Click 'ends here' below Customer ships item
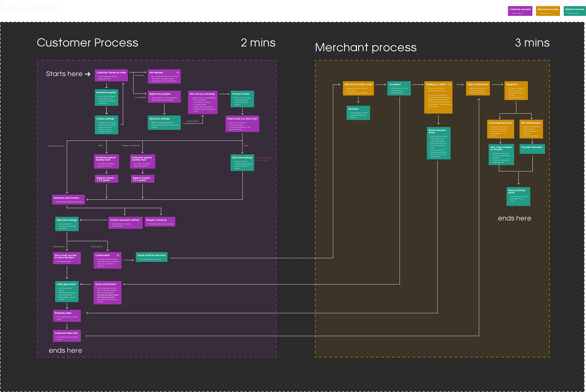Viewport: 586px width, 392px height. click(65, 350)
